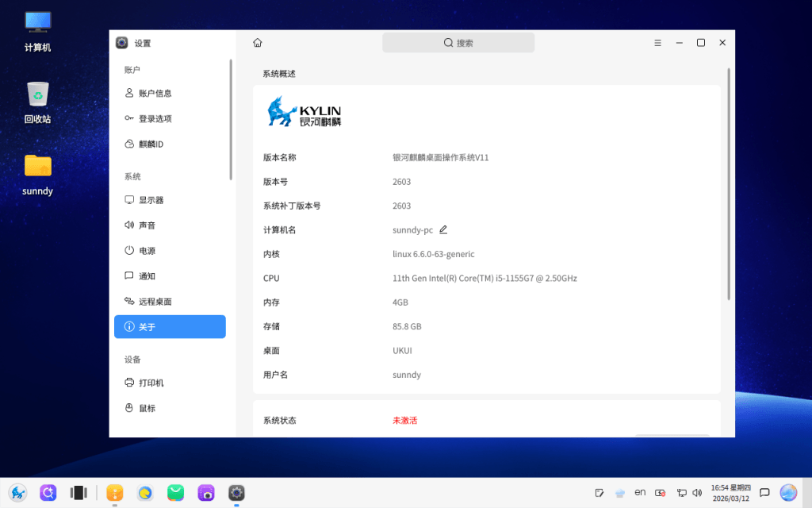The width and height of the screenshot is (812, 508).
Task: Click the main panel vertical scrollbar
Action: (x=729, y=184)
